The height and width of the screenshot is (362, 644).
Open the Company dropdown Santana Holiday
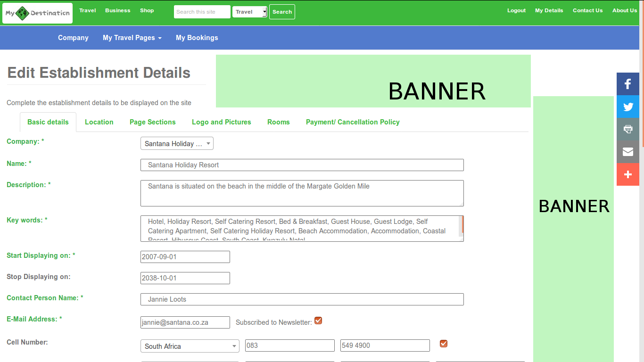click(x=177, y=143)
